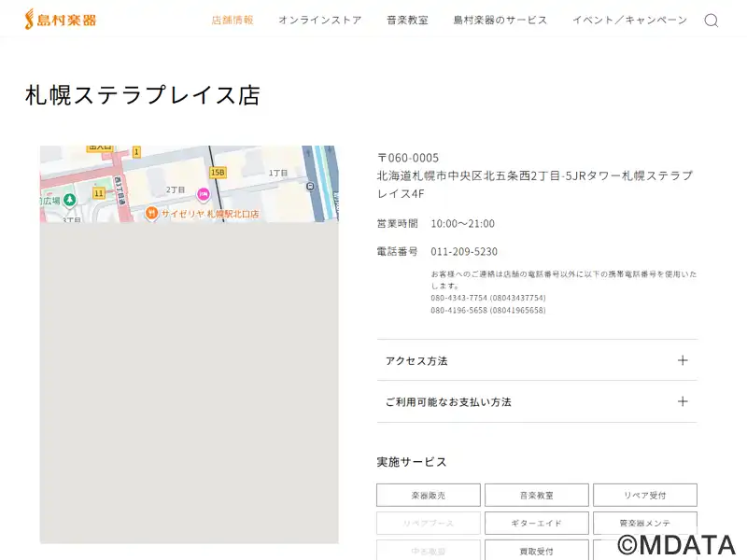This screenshot has width=747, height=560.
Task: Open the 店舗情報 menu
Action: pyautogui.click(x=233, y=20)
